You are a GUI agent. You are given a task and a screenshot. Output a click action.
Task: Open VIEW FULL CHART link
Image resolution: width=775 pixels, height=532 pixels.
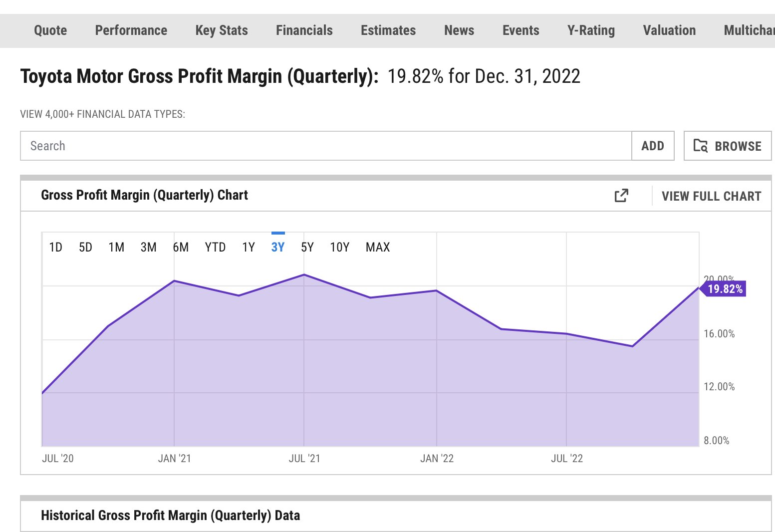coord(712,196)
